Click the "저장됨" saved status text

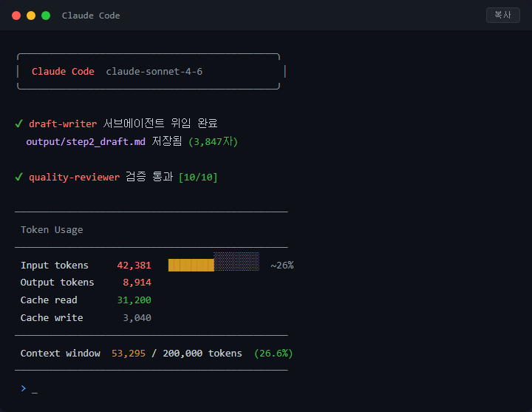[167, 141]
